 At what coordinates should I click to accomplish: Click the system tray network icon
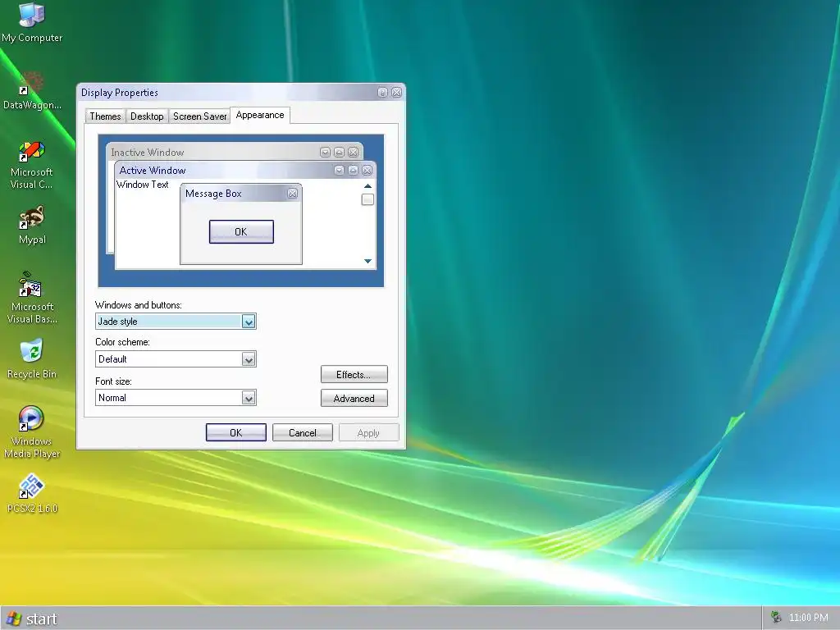(776, 618)
